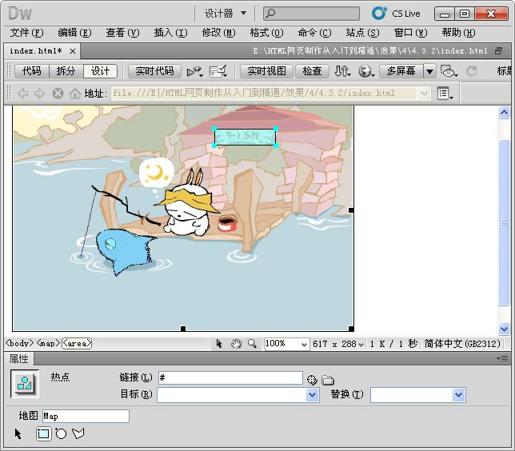515x451 pixels.
Task: Open the Format (格式) menu
Action: click(x=266, y=33)
